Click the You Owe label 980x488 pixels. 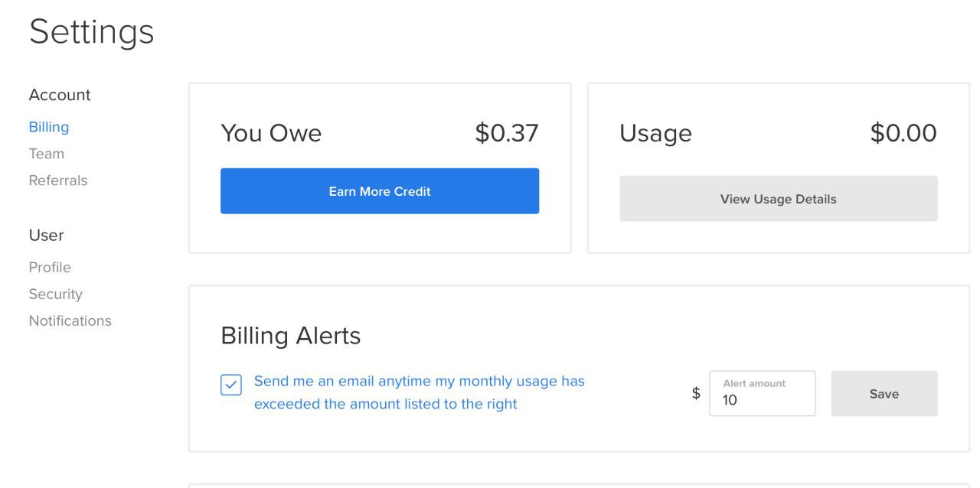click(271, 133)
